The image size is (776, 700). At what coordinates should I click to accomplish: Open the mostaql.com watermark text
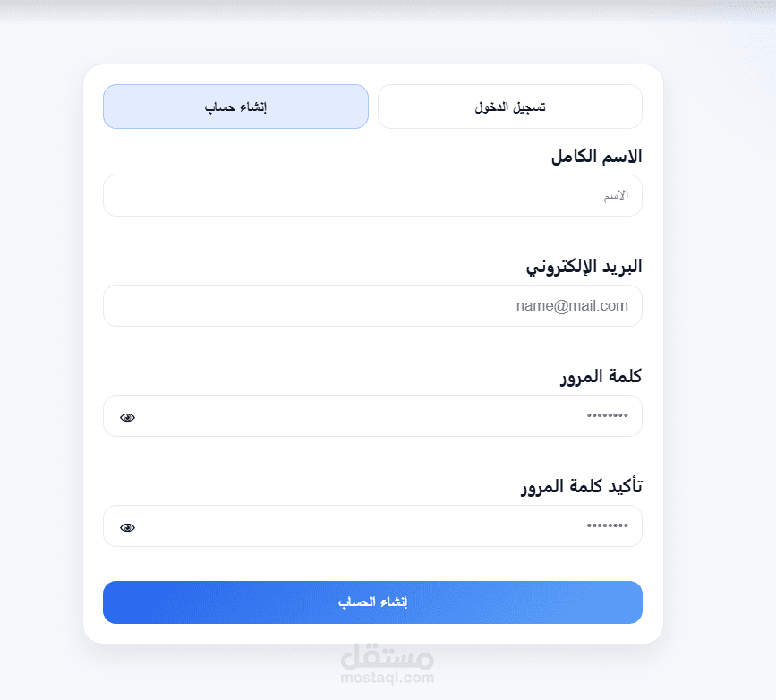click(x=388, y=678)
